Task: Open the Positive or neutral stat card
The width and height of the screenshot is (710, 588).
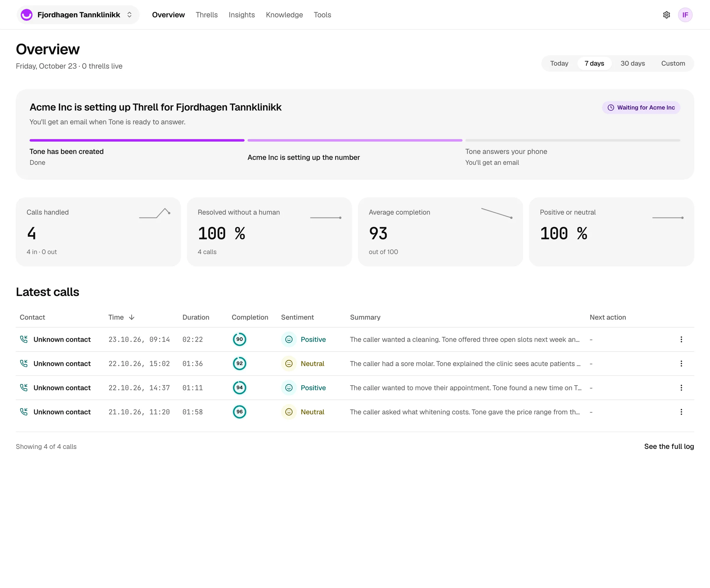Action: (x=611, y=232)
